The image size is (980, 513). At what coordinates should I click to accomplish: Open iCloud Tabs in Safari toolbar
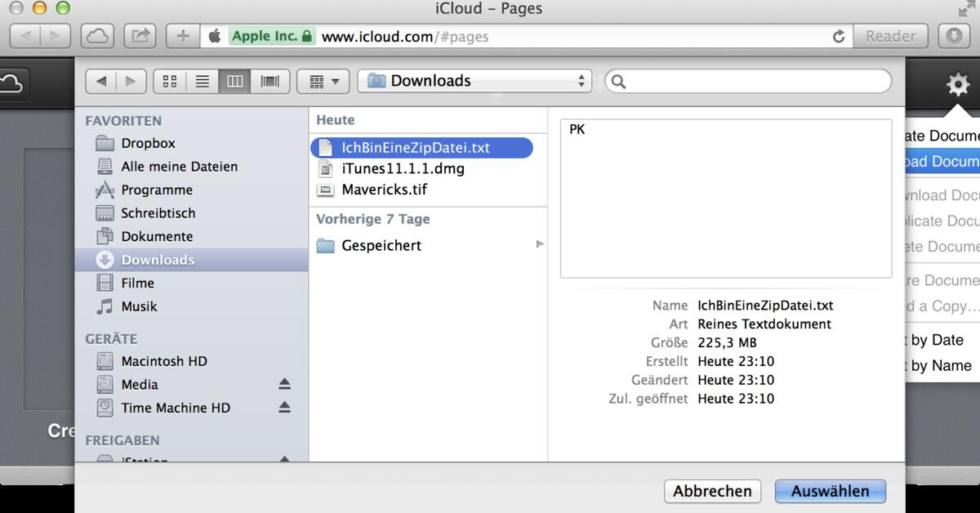[97, 36]
